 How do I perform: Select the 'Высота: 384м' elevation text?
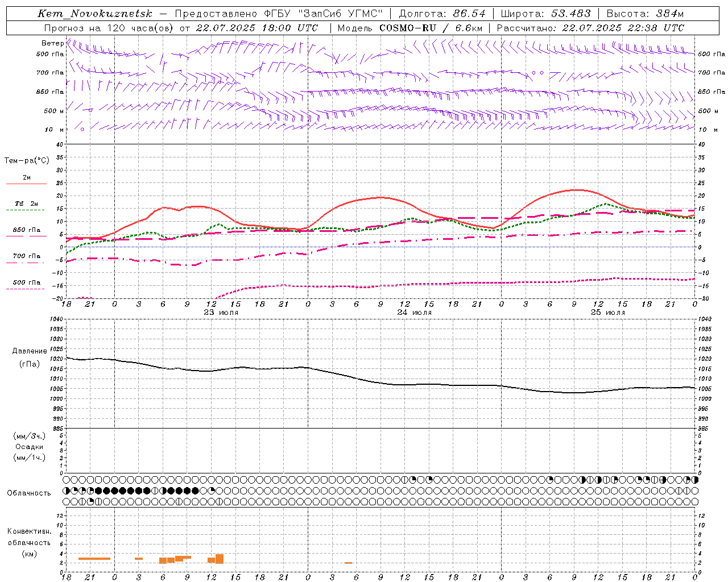click(645, 14)
